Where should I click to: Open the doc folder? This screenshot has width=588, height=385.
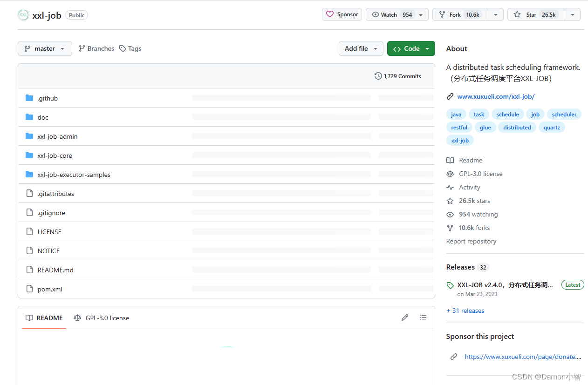43,117
